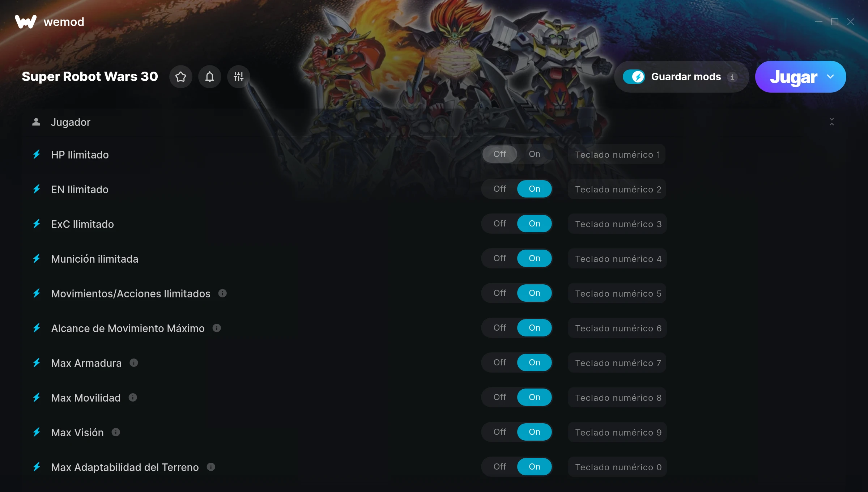The image size is (868, 492).
Task: Turn off Munición ilimitada
Action: click(x=500, y=258)
